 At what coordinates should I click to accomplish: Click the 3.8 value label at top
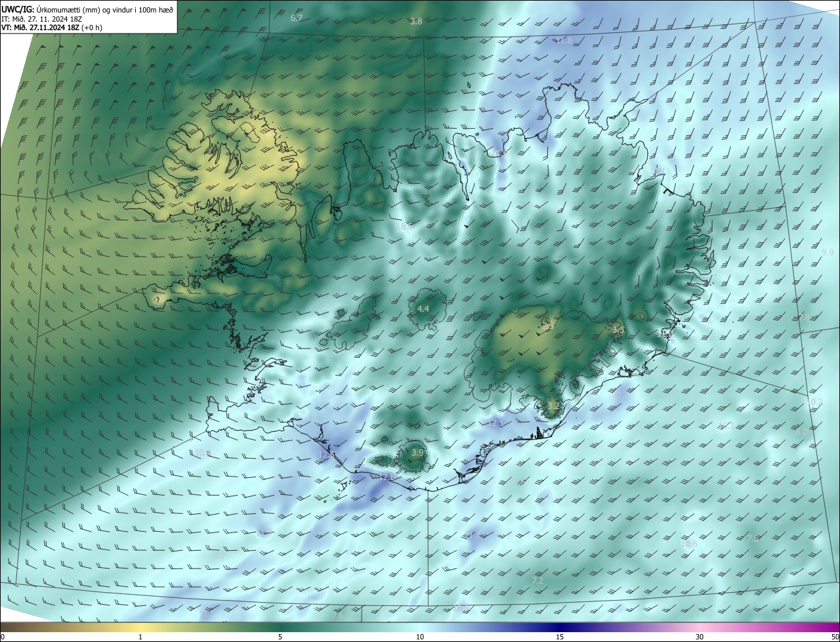416,21
